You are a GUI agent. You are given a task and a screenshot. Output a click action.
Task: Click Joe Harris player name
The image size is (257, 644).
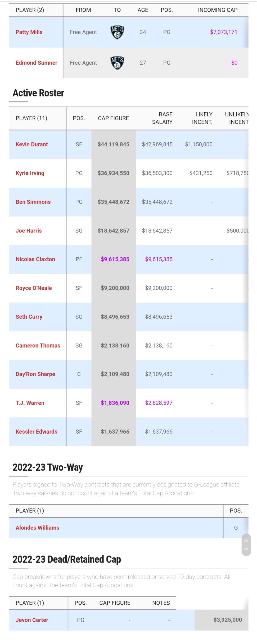[29, 231]
